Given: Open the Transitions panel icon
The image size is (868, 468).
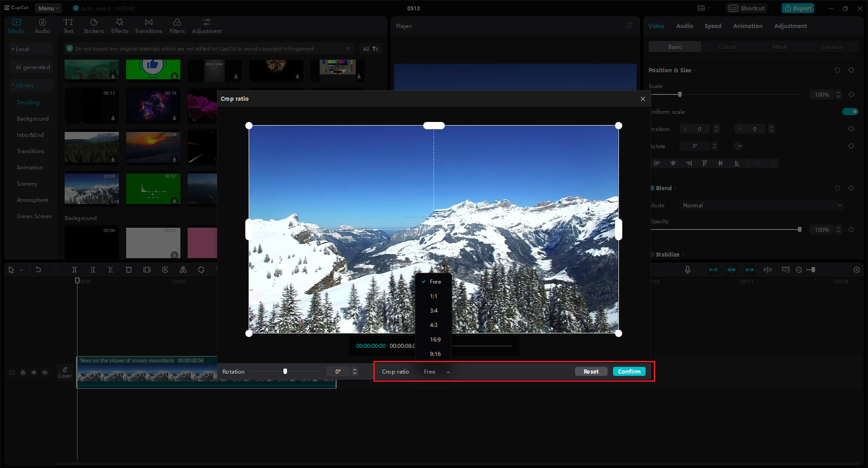Looking at the screenshot, I should coord(148,25).
